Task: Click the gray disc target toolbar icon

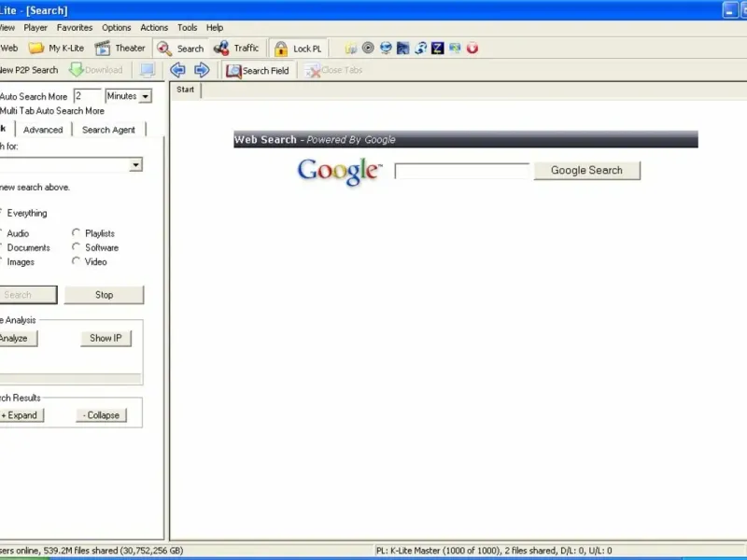Action: (x=368, y=48)
